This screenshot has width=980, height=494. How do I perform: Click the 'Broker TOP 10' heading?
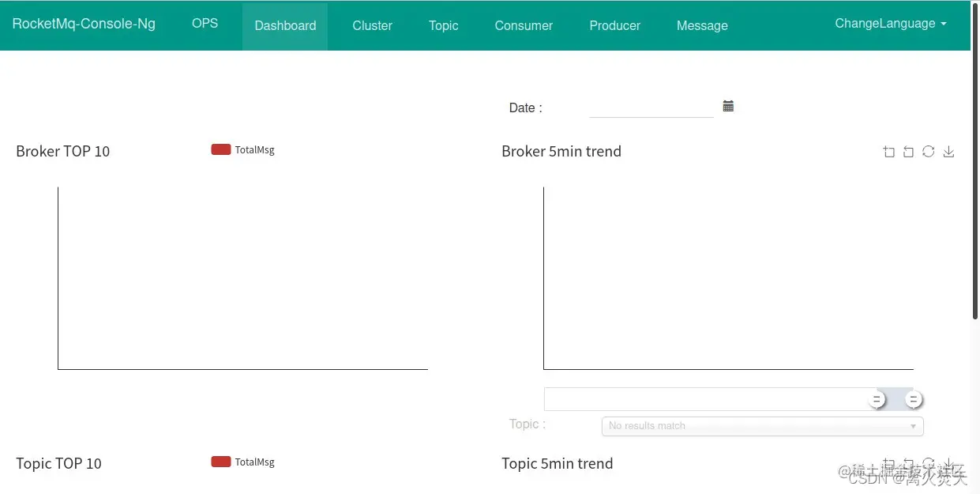(63, 152)
